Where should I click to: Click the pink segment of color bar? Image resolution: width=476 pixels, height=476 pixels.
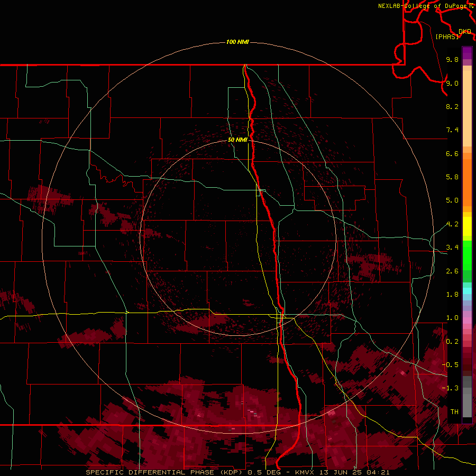pyautogui.click(x=467, y=321)
